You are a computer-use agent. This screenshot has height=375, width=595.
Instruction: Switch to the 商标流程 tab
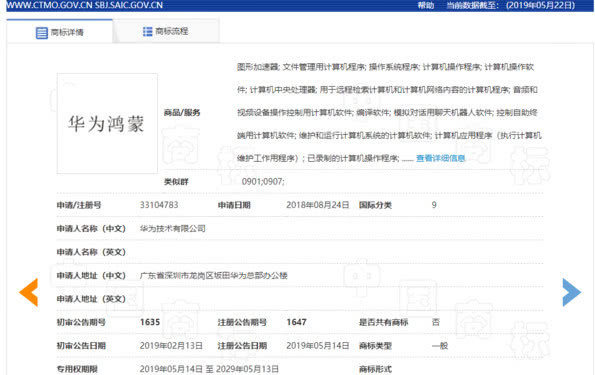coord(165,32)
